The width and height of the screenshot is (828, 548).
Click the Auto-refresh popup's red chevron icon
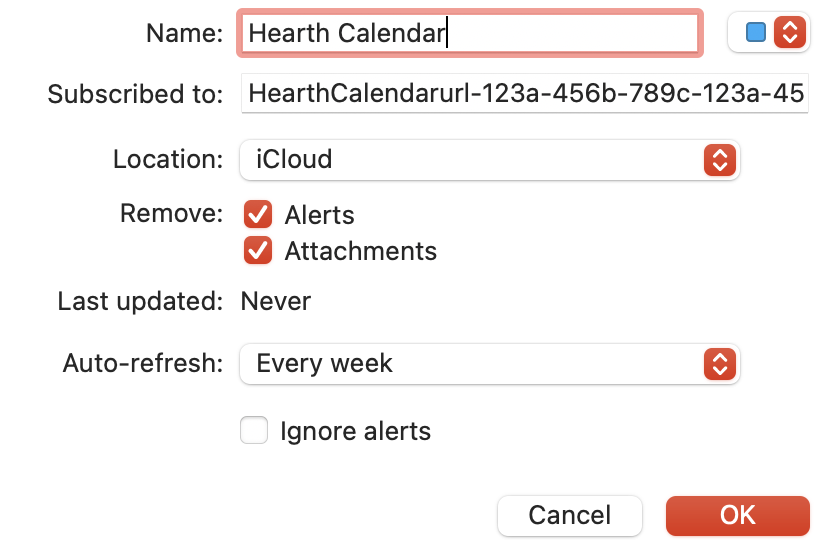719,363
